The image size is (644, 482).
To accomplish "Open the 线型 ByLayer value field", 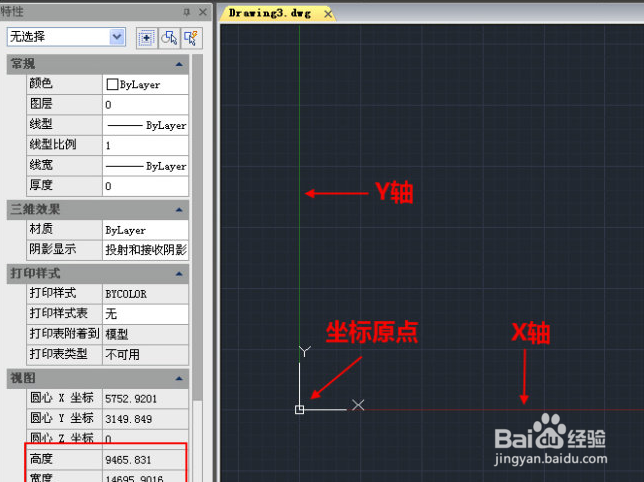I will pyautogui.click(x=145, y=125).
